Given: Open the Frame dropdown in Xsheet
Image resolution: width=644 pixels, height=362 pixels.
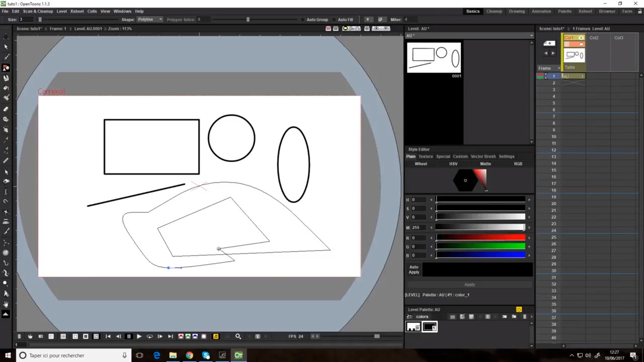Looking at the screenshot, I should pyautogui.click(x=549, y=68).
